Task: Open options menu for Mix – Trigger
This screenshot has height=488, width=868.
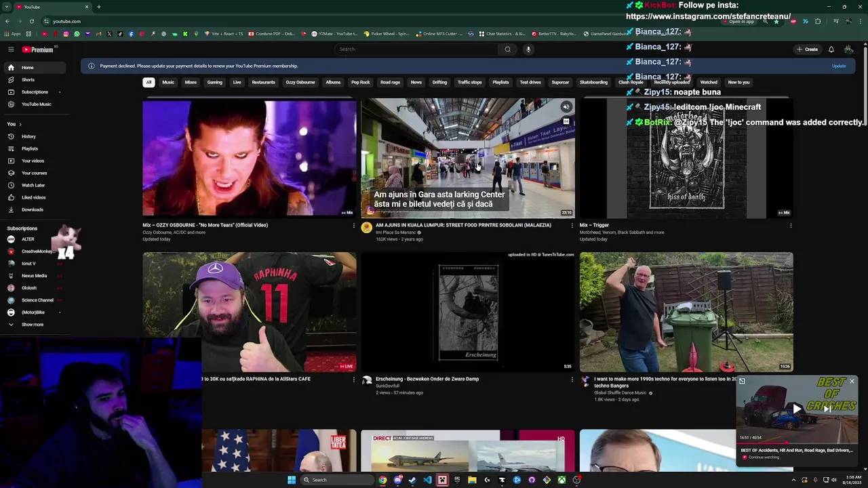Action: click(790, 226)
